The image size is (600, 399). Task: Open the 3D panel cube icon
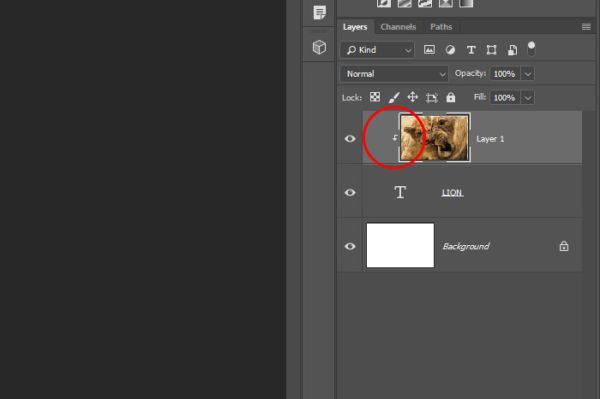coord(319,47)
